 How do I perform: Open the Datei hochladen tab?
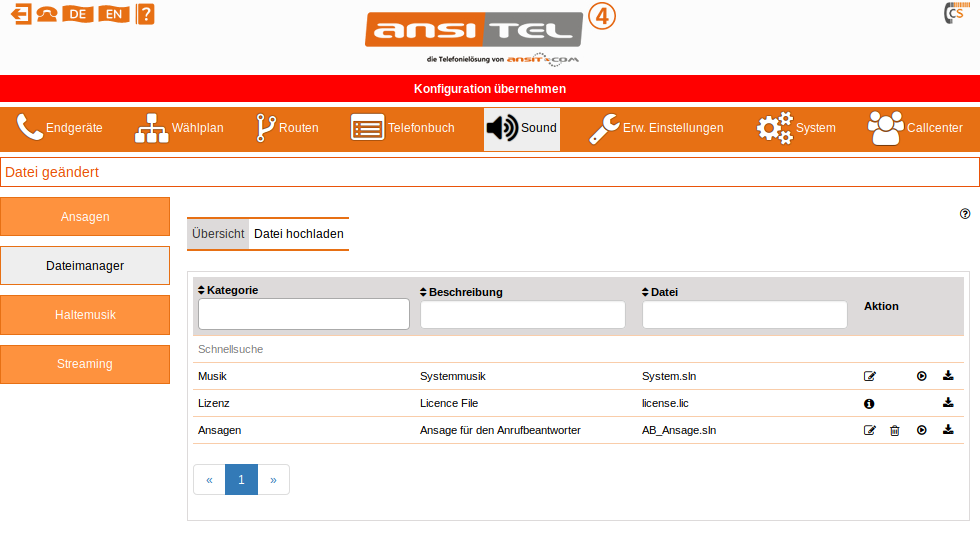point(298,234)
